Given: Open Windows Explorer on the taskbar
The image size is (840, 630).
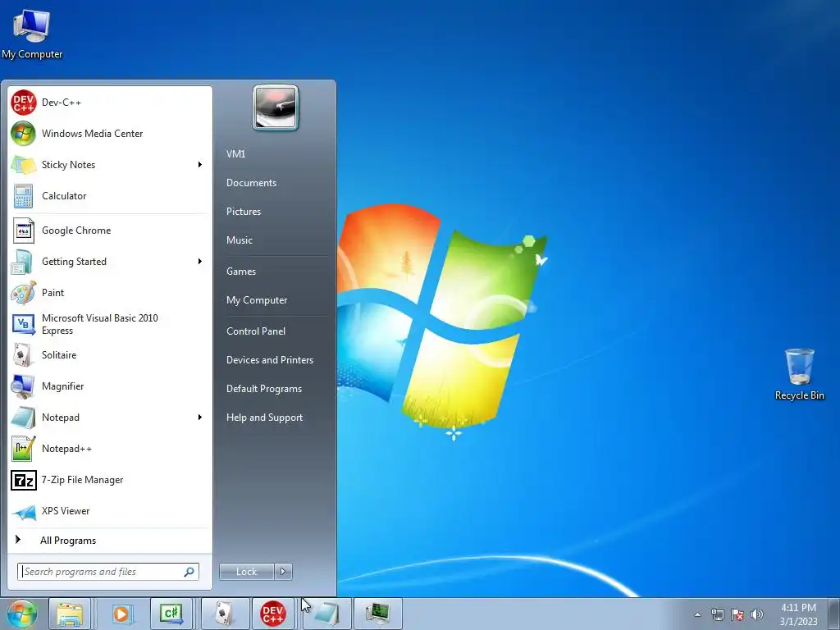Looking at the screenshot, I should point(70,614).
